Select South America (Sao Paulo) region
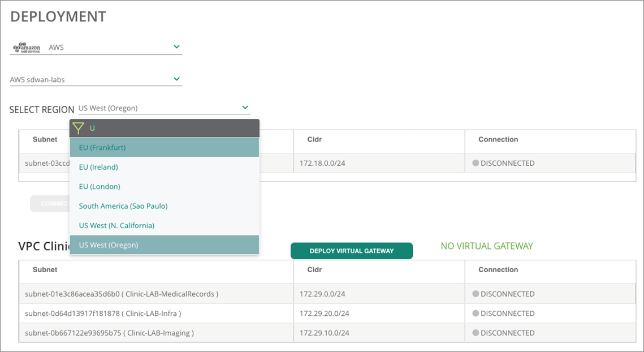Image resolution: width=644 pixels, height=352 pixels. [165, 206]
